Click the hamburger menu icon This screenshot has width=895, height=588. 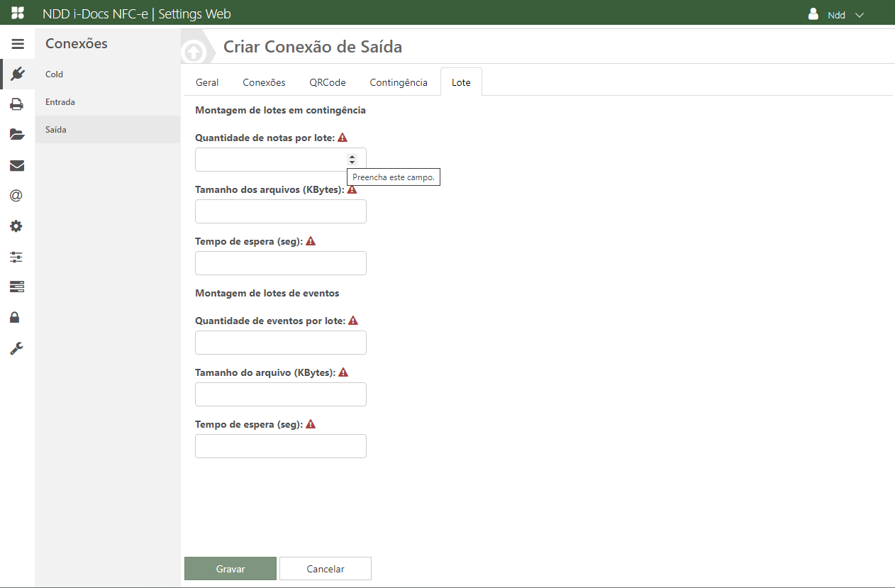pyautogui.click(x=18, y=44)
